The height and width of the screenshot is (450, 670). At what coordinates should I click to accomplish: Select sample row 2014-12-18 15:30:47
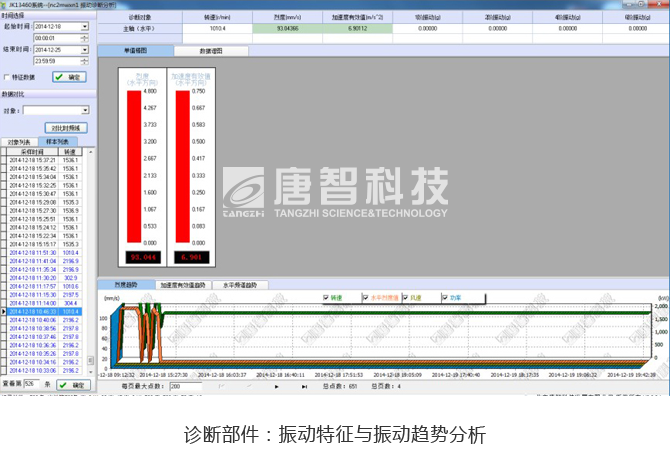coord(44,194)
